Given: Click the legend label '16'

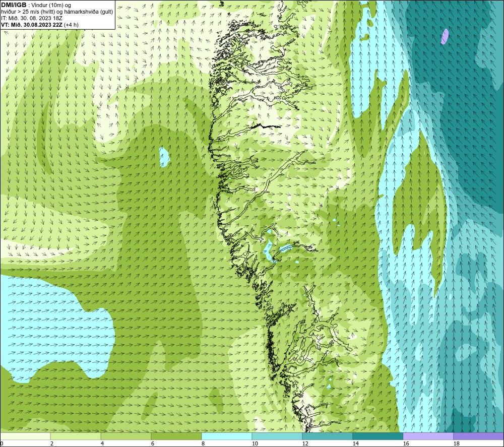Looking at the screenshot, I should (406, 443).
